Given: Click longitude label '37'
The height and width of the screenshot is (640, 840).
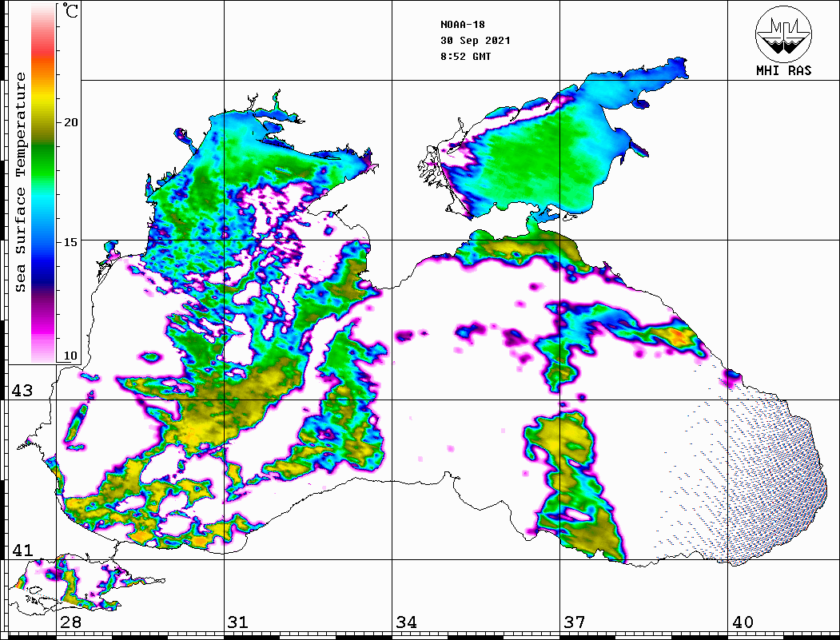Looking at the screenshot, I should click(x=575, y=622).
